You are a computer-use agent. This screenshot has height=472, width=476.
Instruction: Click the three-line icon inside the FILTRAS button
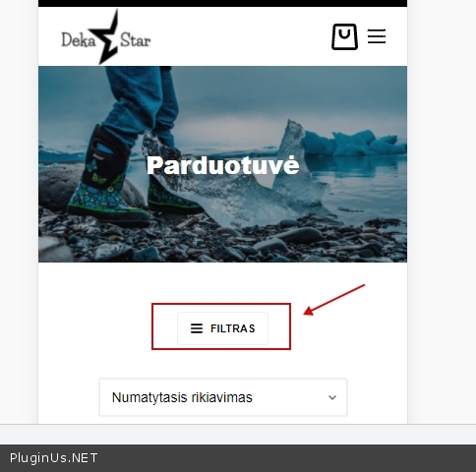pyautogui.click(x=197, y=328)
